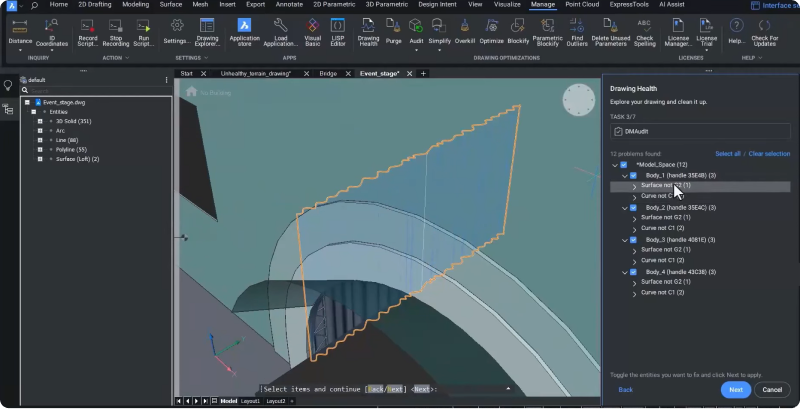The width and height of the screenshot is (800, 409).
Task: Uncheck the Model_Space checkbox
Action: click(625, 164)
